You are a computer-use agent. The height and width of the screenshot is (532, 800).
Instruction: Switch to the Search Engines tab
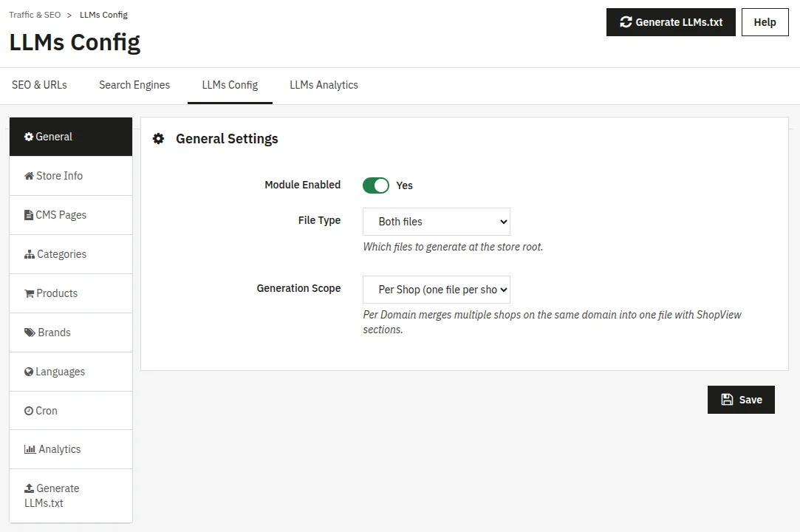(x=134, y=85)
